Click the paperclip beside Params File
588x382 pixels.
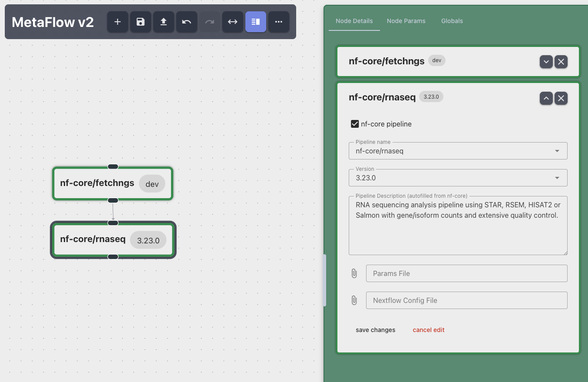354,273
